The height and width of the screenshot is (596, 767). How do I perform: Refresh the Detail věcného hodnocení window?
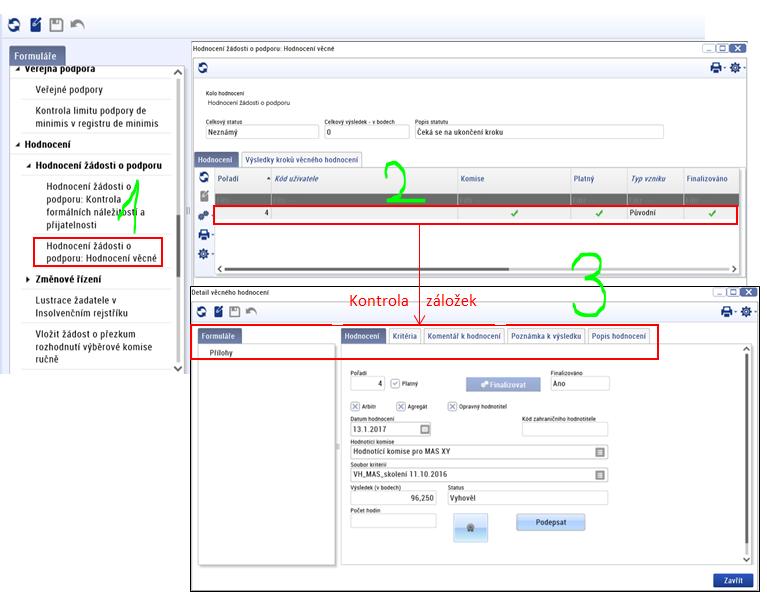tap(202, 312)
